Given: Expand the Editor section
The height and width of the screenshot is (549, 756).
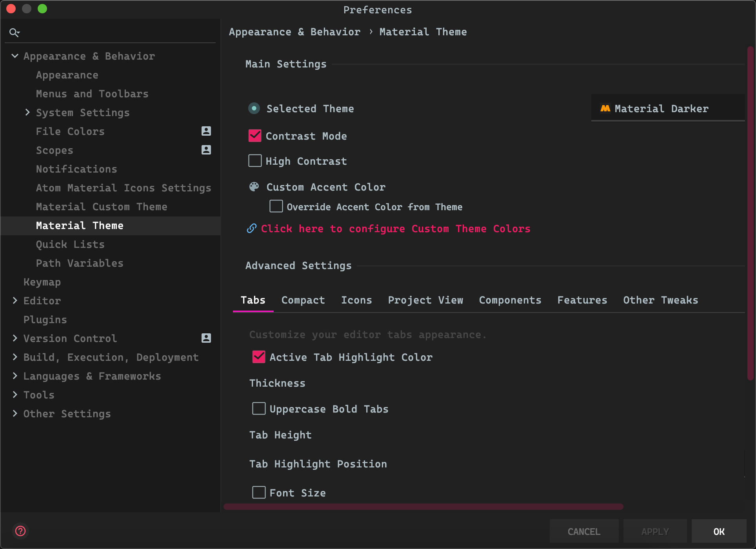Looking at the screenshot, I should (x=15, y=300).
